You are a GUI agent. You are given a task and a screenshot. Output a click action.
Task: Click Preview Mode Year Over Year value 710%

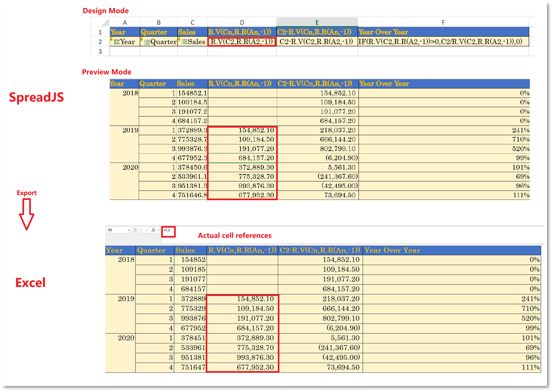(444, 139)
